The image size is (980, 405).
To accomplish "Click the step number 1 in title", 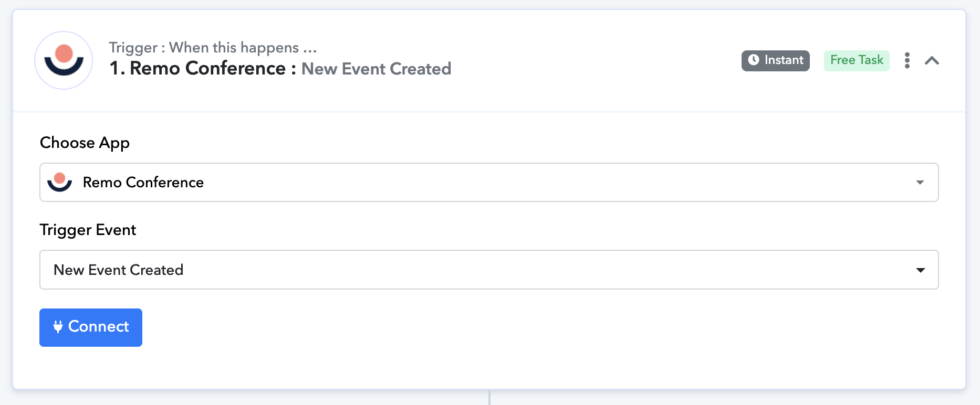I will tap(115, 69).
